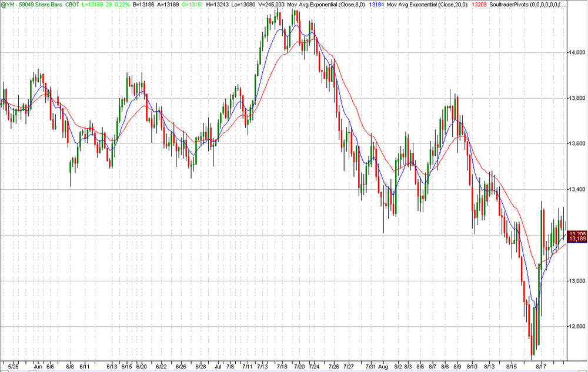The width and height of the screenshot is (588, 372).
Task: Click the 'Jun' month label on date axis
Action: pyautogui.click(x=38, y=366)
